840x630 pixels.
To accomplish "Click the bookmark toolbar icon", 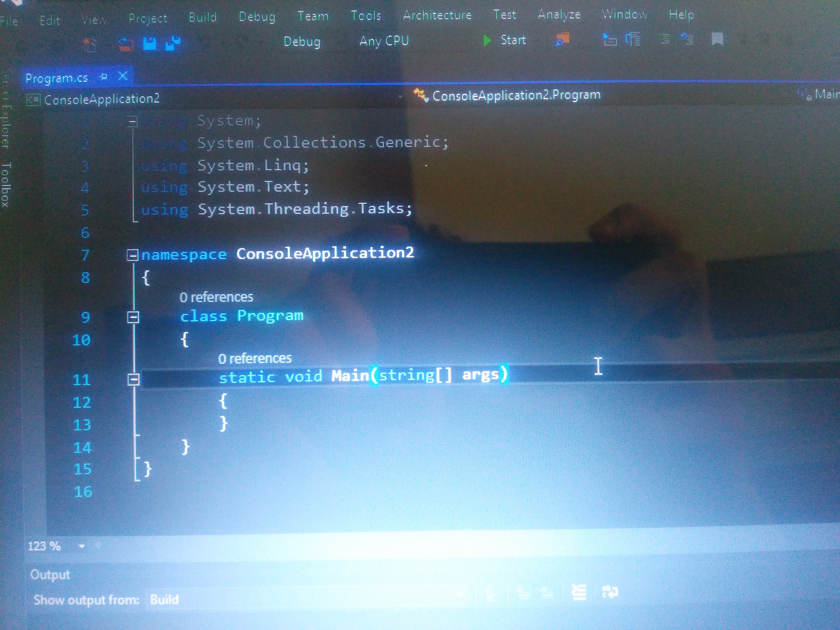I will pos(717,39).
